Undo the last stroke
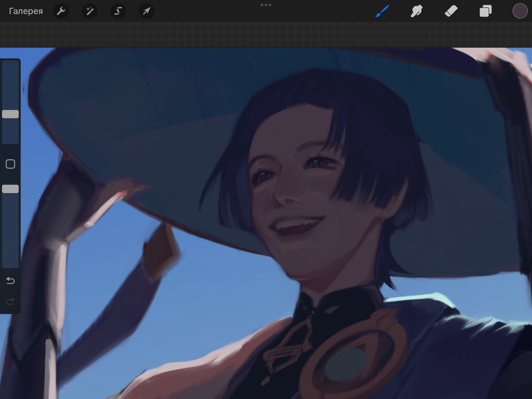The width and height of the screenshot is (532, 399). [10, 281]
